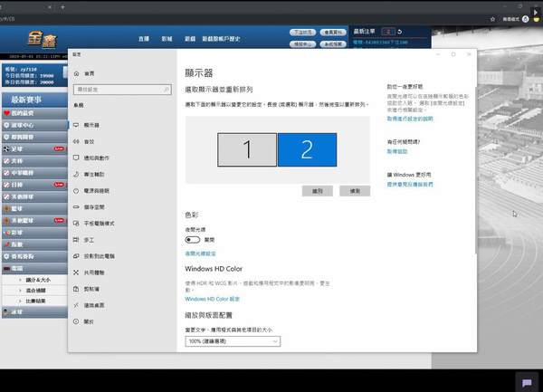The height and width of the screenshot is (392, 543).
Task: Open the 直播 menu in the site header
Action: [x=144, y=40]
